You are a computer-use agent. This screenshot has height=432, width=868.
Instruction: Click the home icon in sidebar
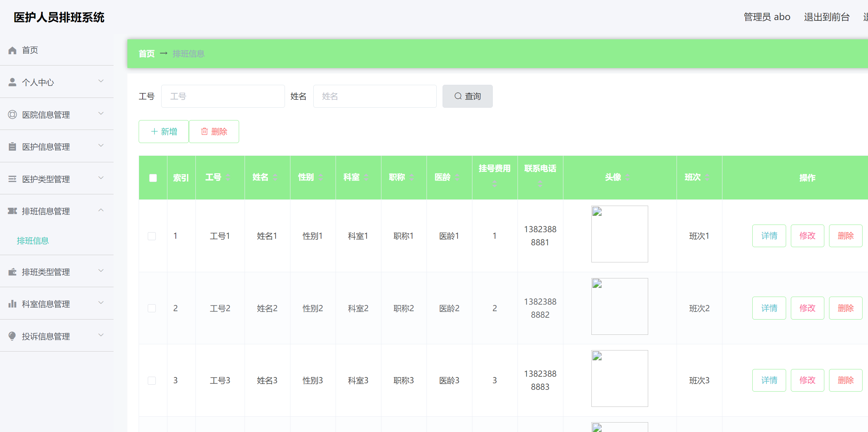pos(12,50)
